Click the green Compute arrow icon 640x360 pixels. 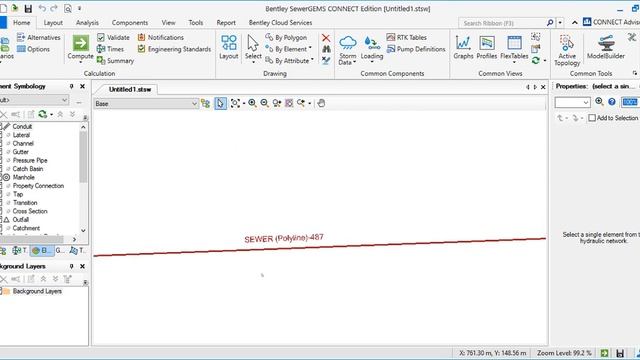(x=80, y=43)
